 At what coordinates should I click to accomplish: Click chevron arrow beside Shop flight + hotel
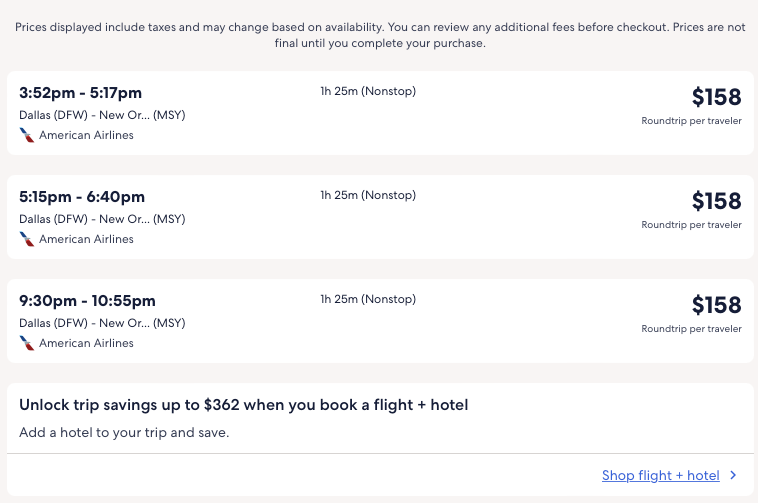(x=734, y=476)
